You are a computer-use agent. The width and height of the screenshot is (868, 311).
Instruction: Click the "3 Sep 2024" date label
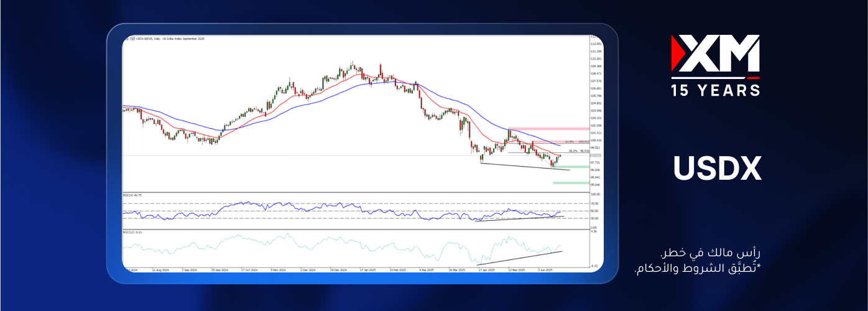coord(190,271)
